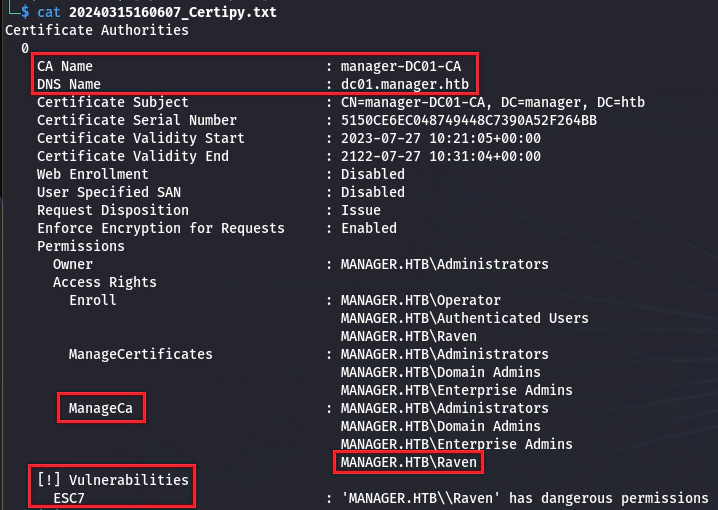Image resolution: width=718 pixels, height=510 pixels.
Task: Click the MANAGER.HTB\Authenticated Users entry
Action: pyautogui.click(x=464, y=318)
